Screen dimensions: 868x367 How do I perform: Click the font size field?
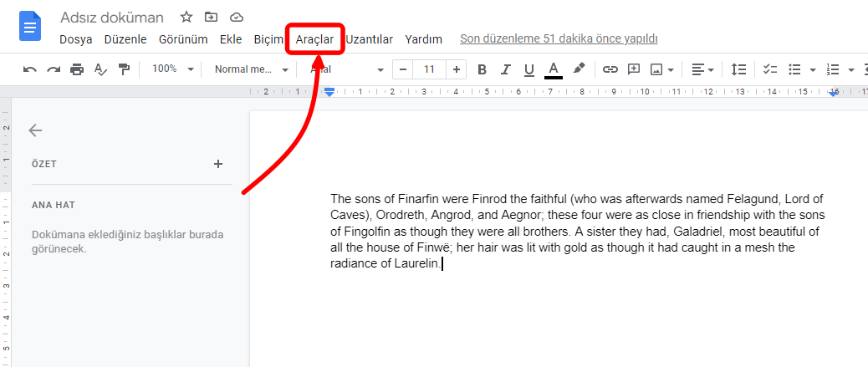coord(429,69)
